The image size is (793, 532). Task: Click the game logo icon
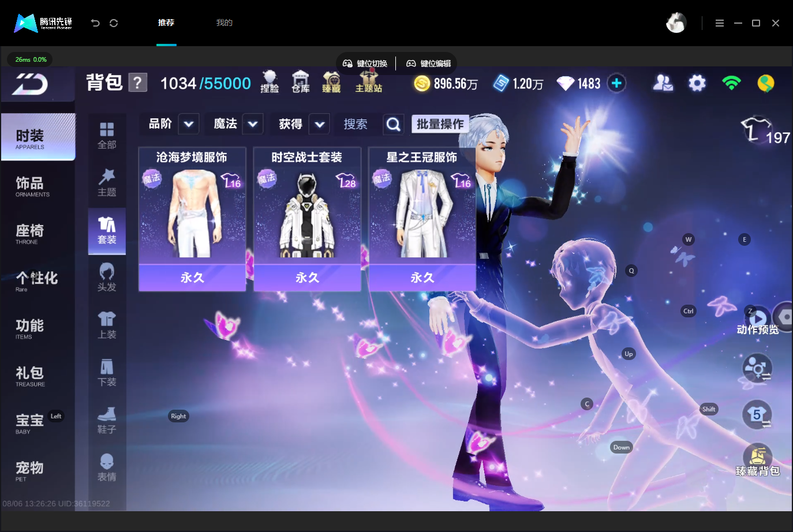coord(30,85)
